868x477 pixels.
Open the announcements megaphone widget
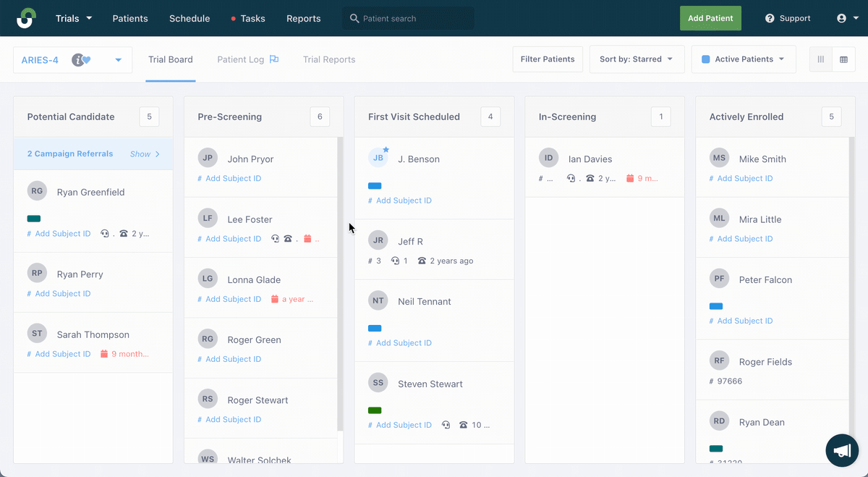point(842,450)
